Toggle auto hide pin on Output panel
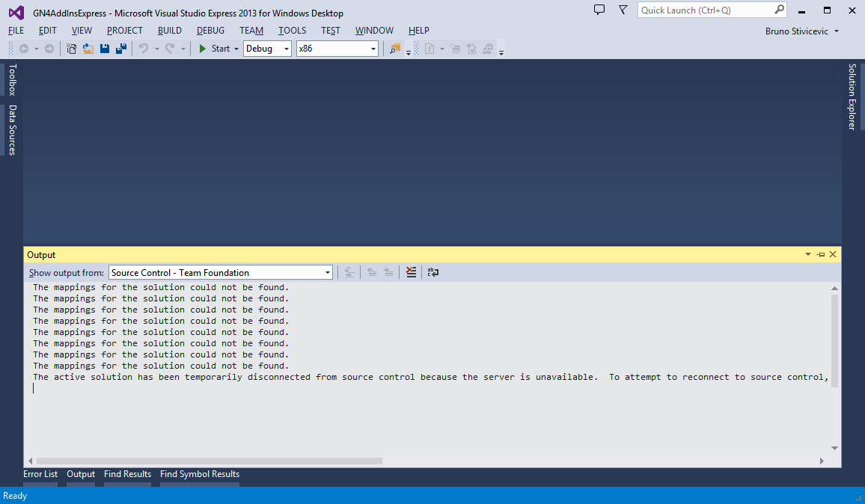Image resolution: width=865 pixels, height=504 pixels. (x=821, y=254)
